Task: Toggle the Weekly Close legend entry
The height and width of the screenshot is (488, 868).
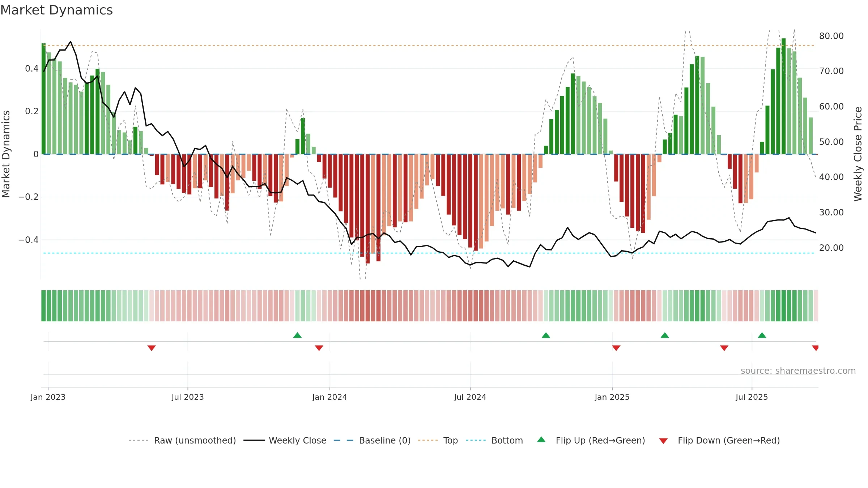Action: 285,440
